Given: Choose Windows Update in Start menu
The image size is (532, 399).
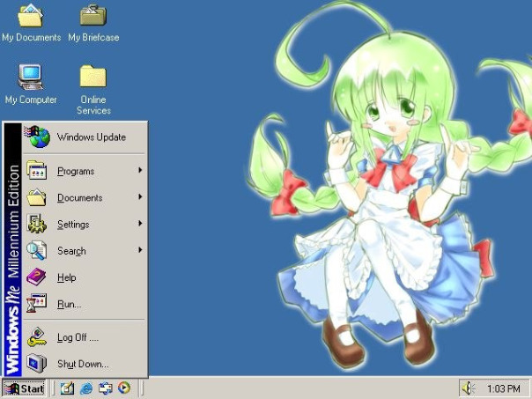Looking at the screenshot, I should pos(85,137).
